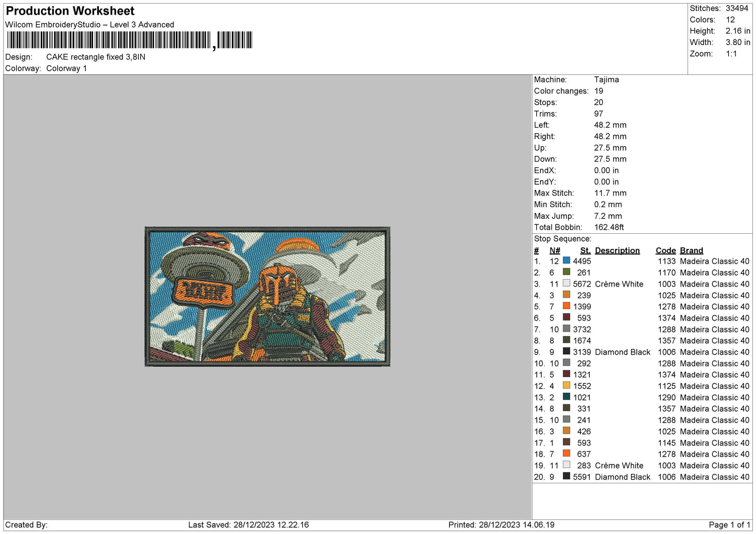The height and width of the screenshot is (534, 756).
Task: Select thread code 1133
Action: click(667, 261)
